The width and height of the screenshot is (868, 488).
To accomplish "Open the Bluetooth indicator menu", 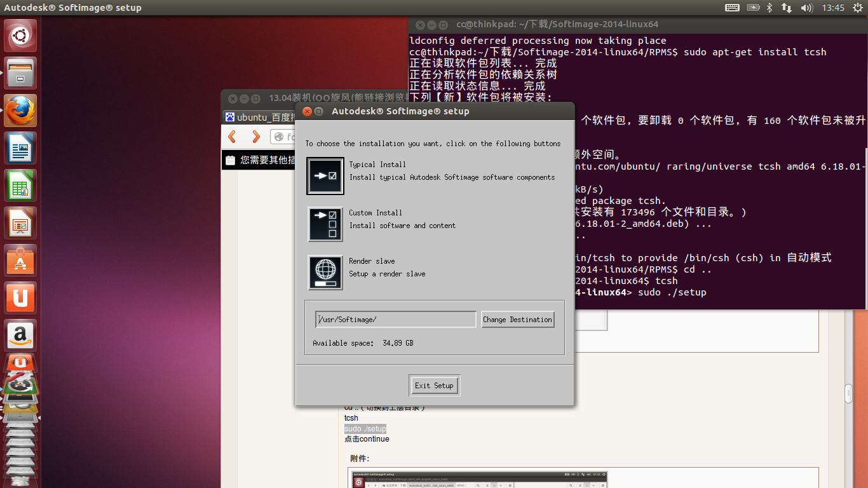I will pos(769,8).
